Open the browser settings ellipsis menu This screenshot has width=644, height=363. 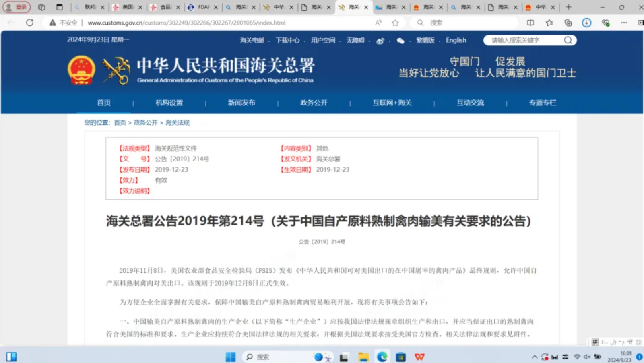pyautogui.click(x=624, y=23)
